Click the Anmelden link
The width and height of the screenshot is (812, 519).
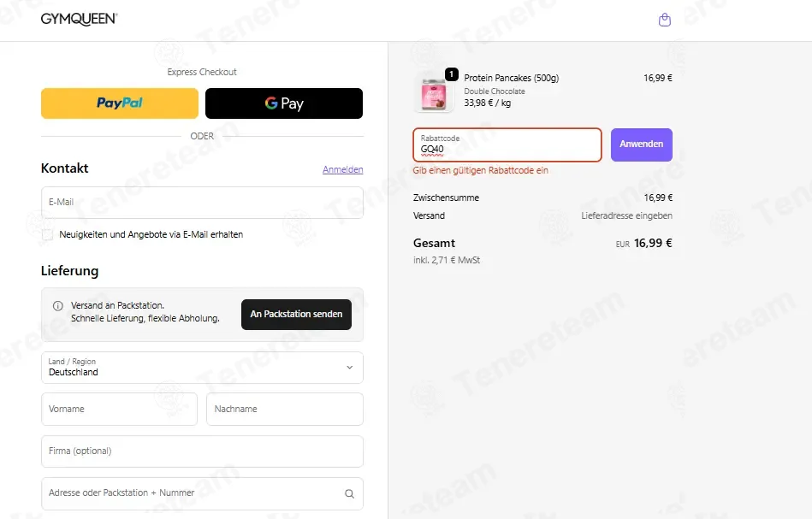click(x=343, y=169)
